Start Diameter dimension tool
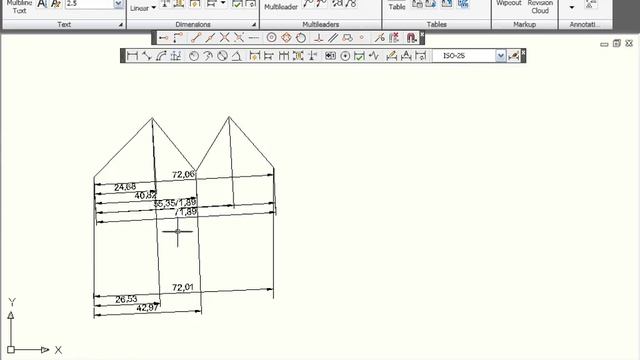This screenshot has height=360, width=640. [222, 56]
